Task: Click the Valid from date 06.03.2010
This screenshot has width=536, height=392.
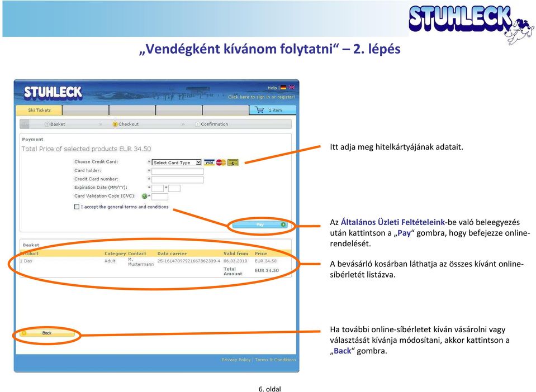Action: pyautogui.click(x=235, y=261)
